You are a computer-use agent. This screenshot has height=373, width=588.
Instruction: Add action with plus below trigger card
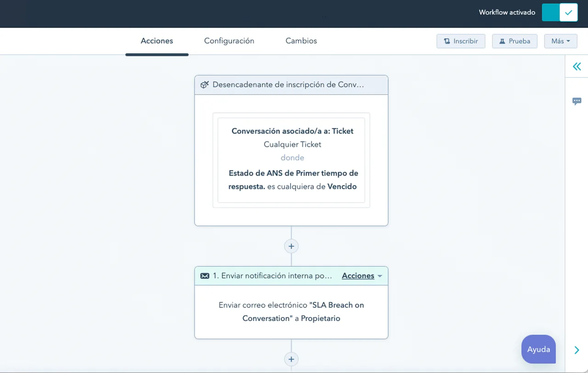(291, 246)
